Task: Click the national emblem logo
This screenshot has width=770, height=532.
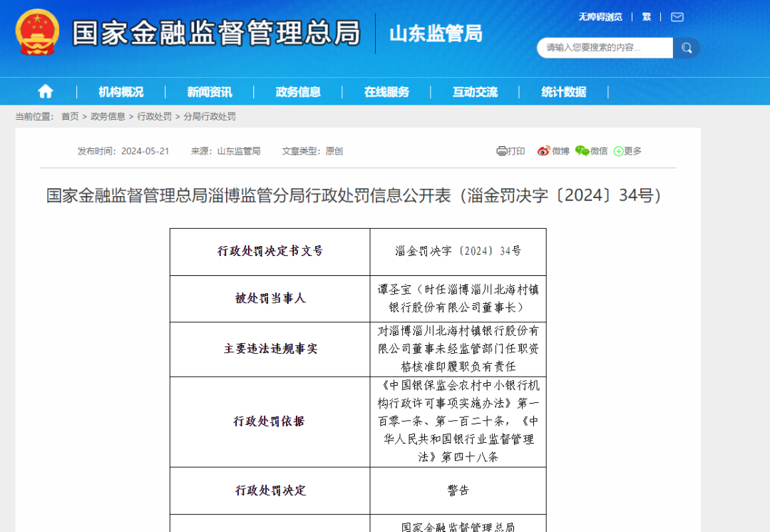Action: 37,32
